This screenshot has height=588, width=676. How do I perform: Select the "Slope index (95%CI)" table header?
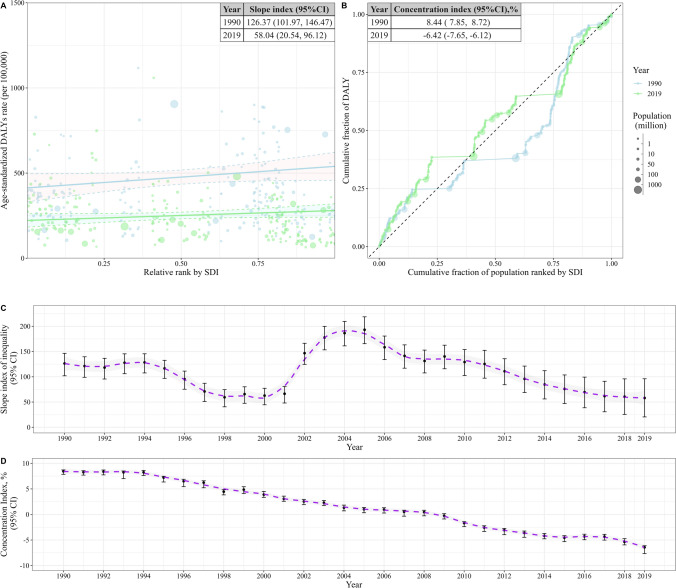[x=289, y=9]
